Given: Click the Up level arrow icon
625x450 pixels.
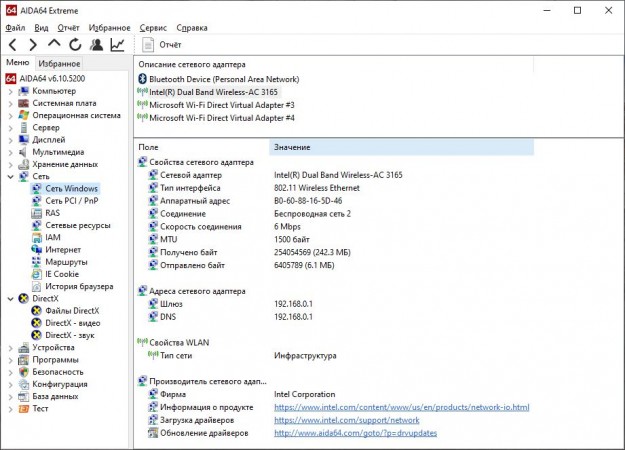Looking at the screenshot, I should click(54, 44).
